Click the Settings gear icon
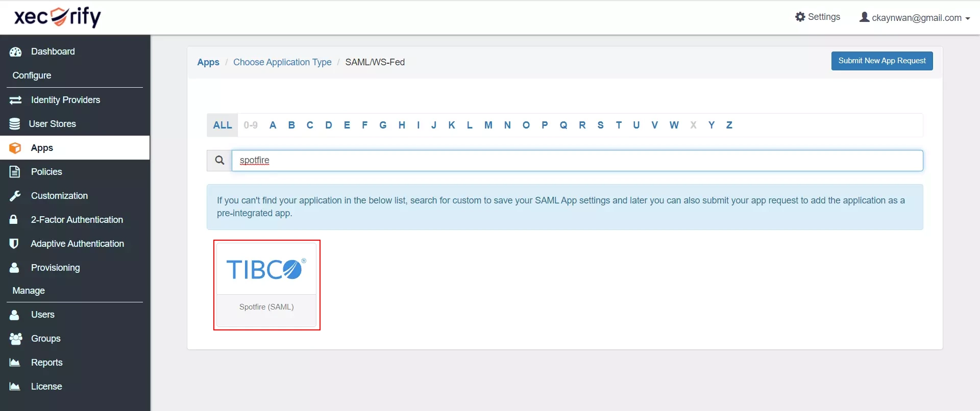The width and height of the screenshot is (980, 411). point(800,17)
